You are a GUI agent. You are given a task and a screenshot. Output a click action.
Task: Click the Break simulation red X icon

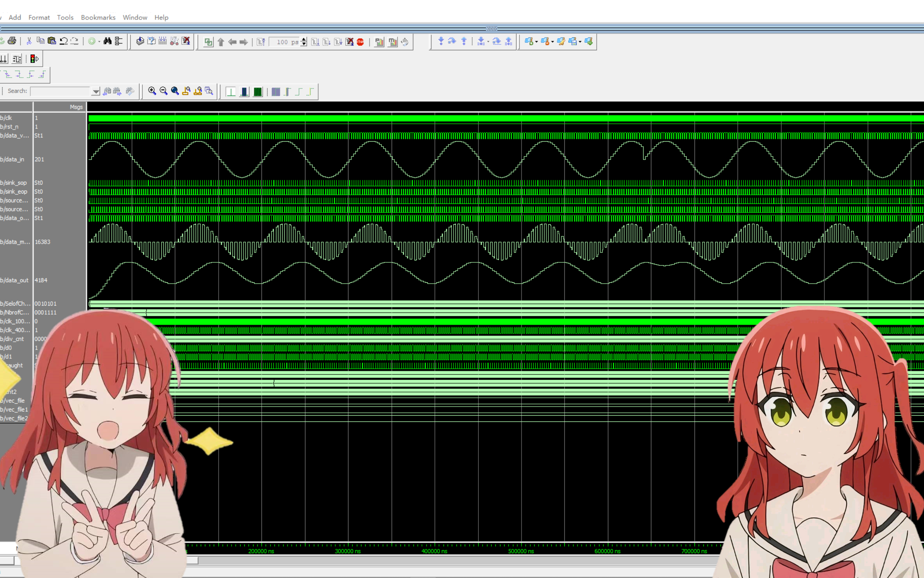pos(186,41)
